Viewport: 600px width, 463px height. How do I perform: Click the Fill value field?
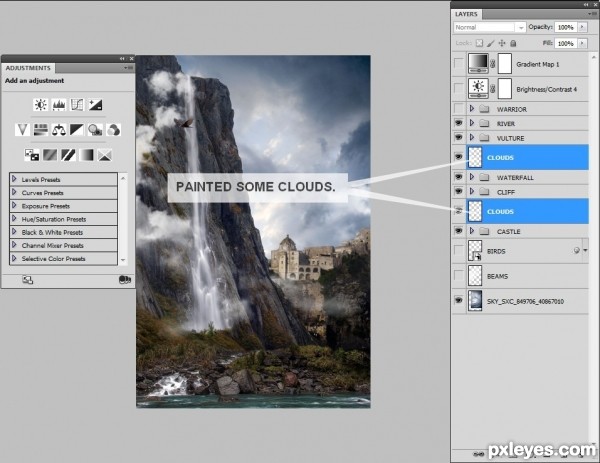click(x=566, y=43)
